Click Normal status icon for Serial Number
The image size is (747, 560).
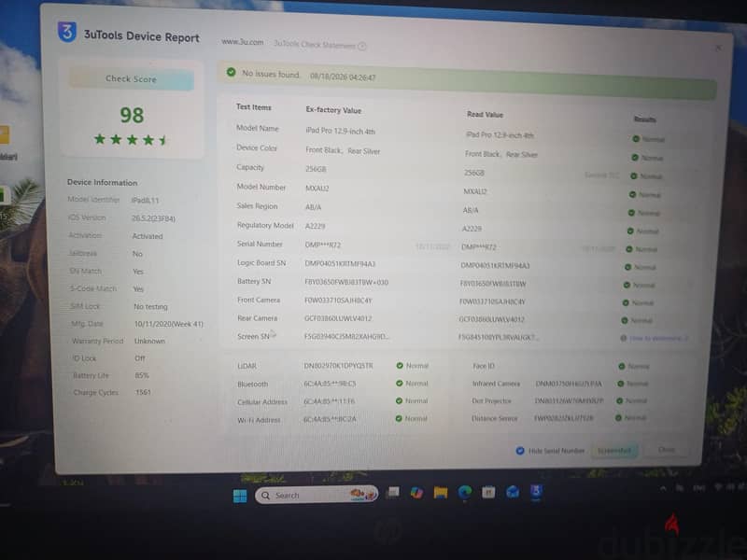(x=628, y=249)
